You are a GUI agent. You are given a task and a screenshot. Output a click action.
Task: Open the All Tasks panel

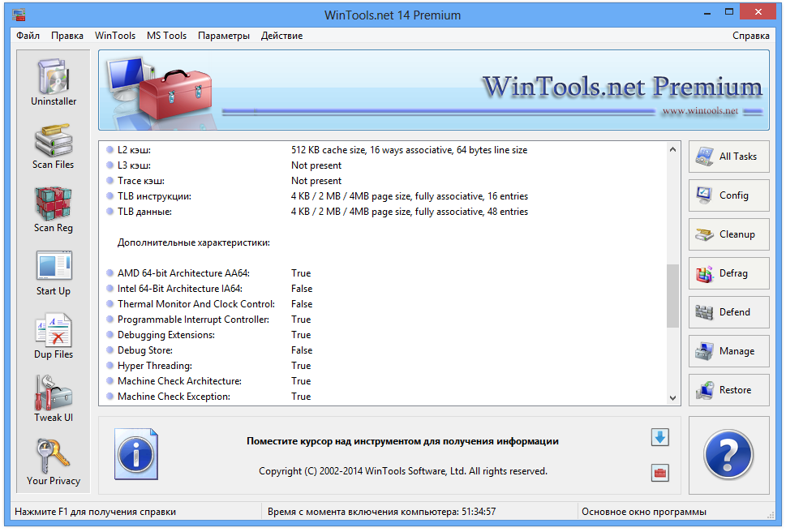click(728, 157)
